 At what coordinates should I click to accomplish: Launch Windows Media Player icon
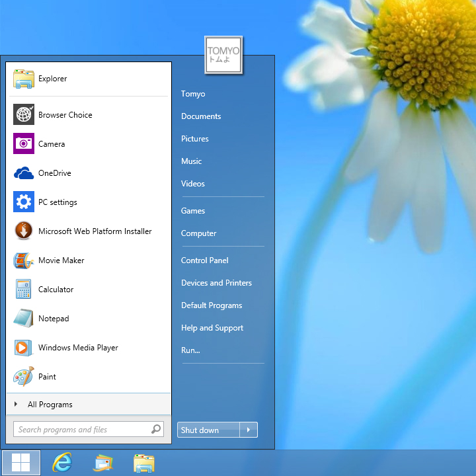(x=24, y=348)
